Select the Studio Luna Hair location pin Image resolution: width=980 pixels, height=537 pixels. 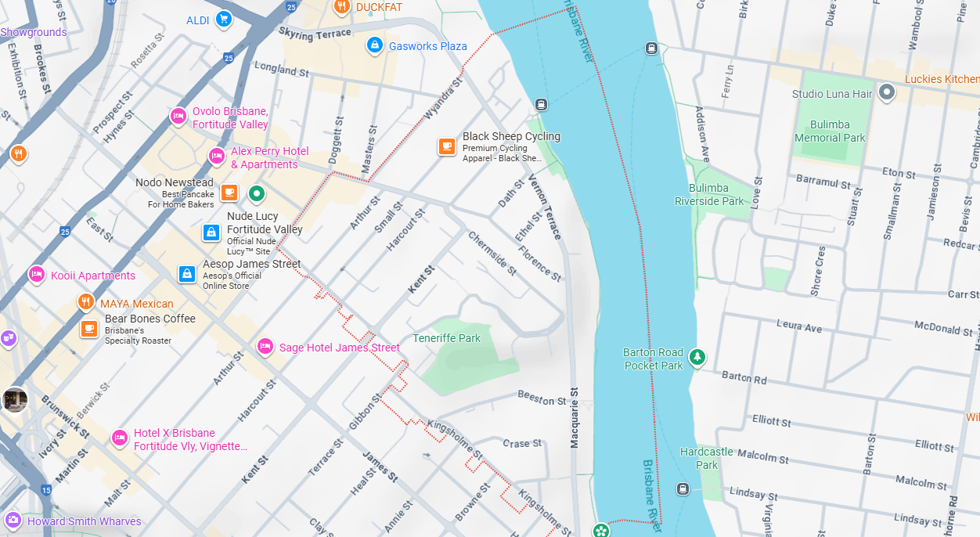point(887,93)
